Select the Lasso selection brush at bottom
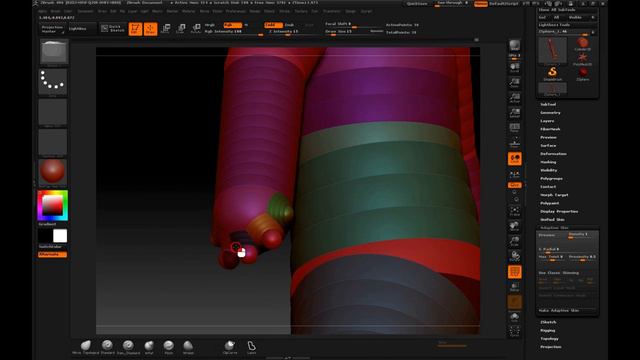 tap(251, 347)
